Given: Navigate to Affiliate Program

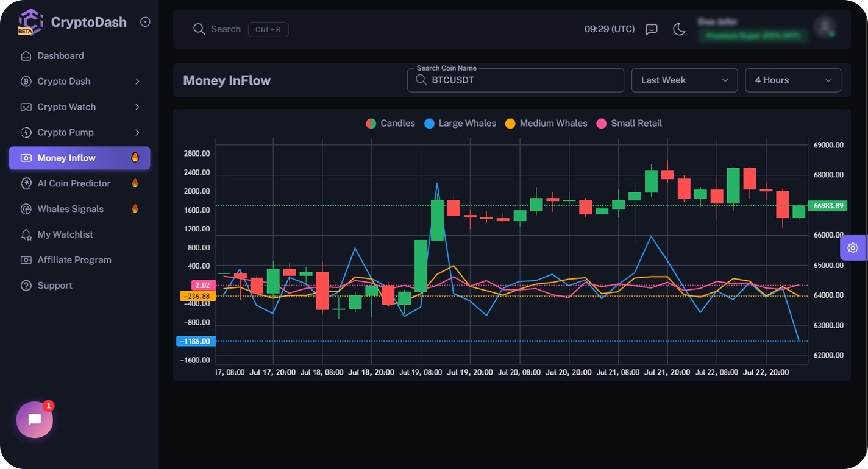Looking at the screenshot, I should (x=79, y=260).
